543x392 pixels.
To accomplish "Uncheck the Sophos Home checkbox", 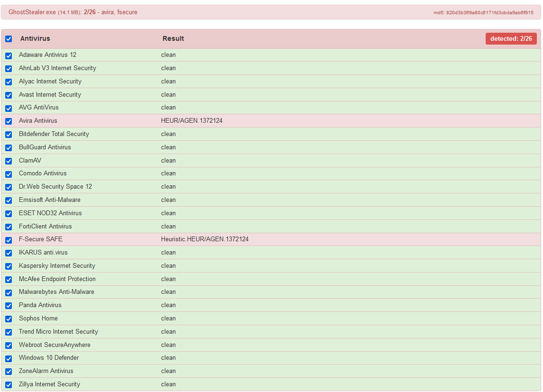I will pyautogui.click(x=9, y=319).
